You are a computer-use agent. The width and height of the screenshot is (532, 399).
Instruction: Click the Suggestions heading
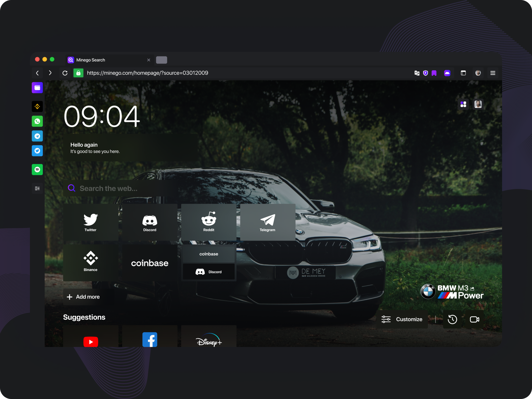point(84,317)
